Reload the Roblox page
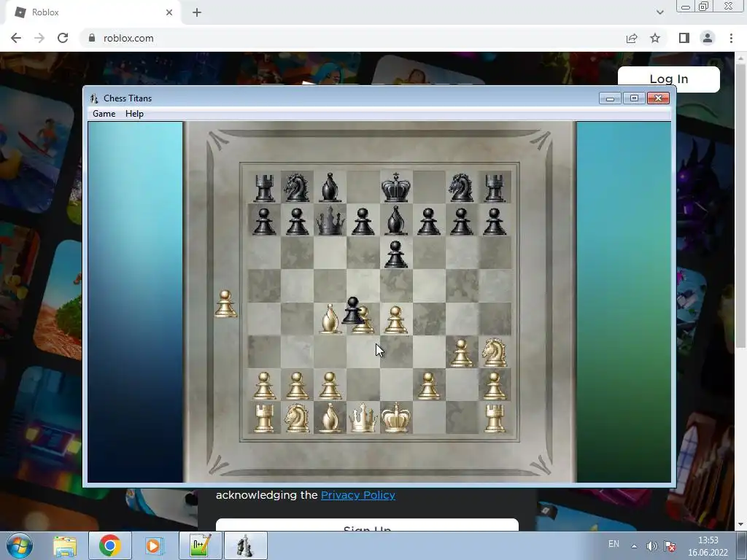The image size is (747, 560). coord(63,38)
